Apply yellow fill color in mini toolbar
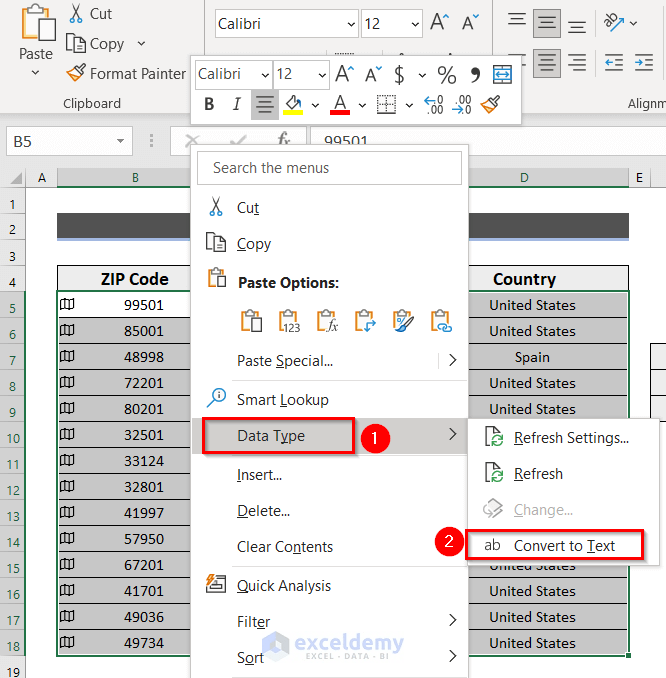Screen dimensions: 666x678 (293, 104)
